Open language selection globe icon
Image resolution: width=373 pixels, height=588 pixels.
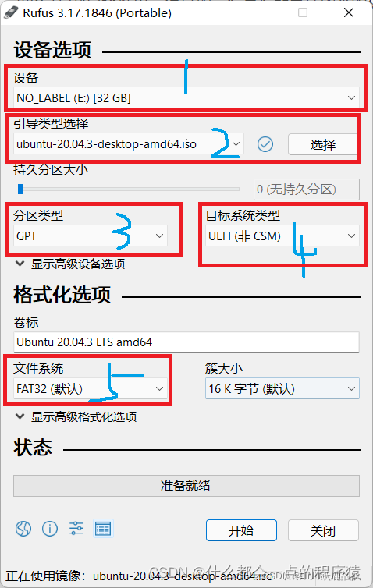[23, 529]
